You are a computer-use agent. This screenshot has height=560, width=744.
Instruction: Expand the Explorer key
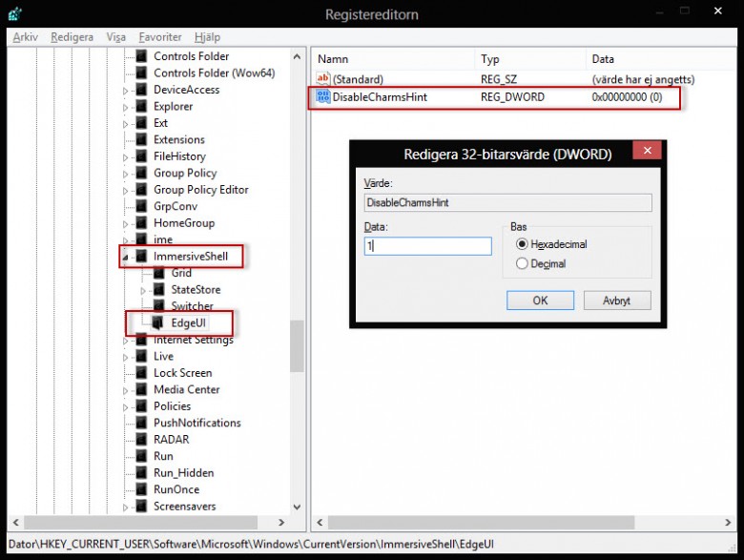[125, 107]
